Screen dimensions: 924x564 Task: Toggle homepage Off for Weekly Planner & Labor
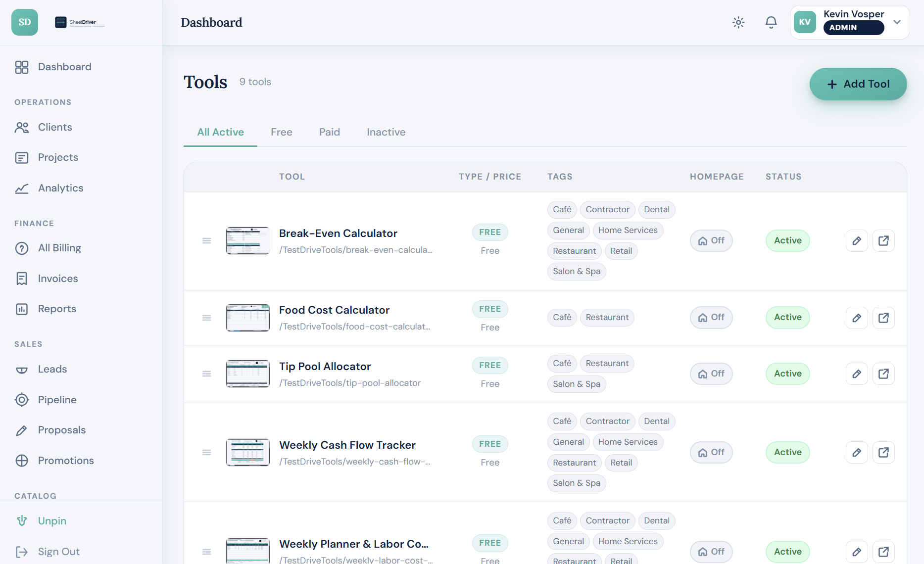click(x=711, y=552)
